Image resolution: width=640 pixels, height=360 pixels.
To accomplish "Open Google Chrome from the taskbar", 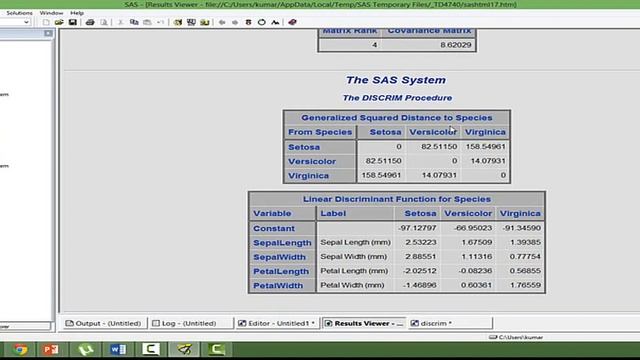I will 20,349.
